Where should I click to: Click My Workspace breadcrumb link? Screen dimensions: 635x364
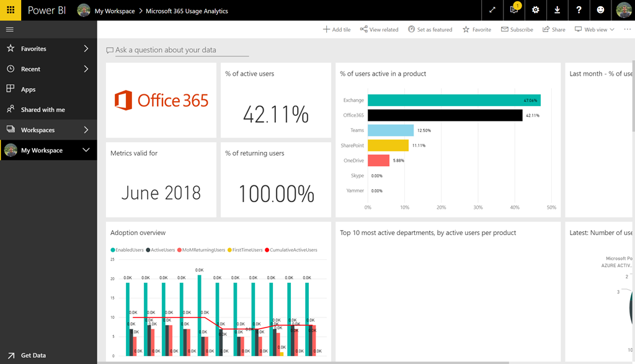(x=115, y=11)
